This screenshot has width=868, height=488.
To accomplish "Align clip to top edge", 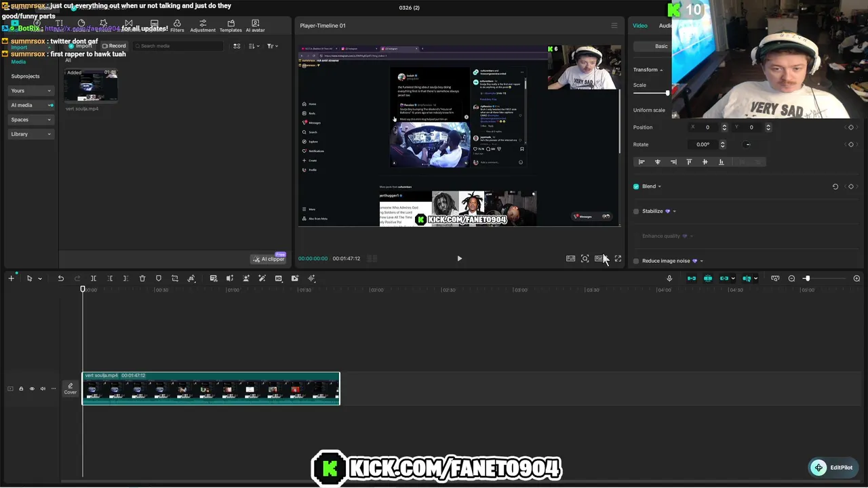I will 689,162.
